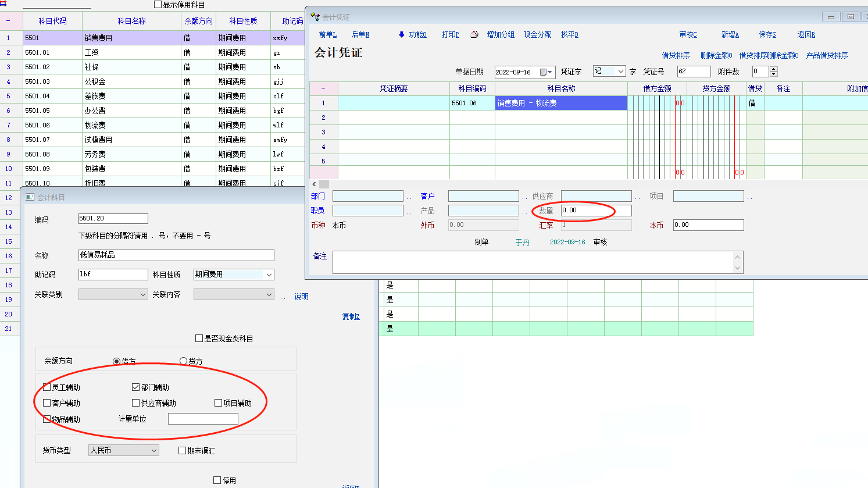Click the printer icon next to 打印
The width and height of the screenshot is (868, 488).
[x=474, y=34]
